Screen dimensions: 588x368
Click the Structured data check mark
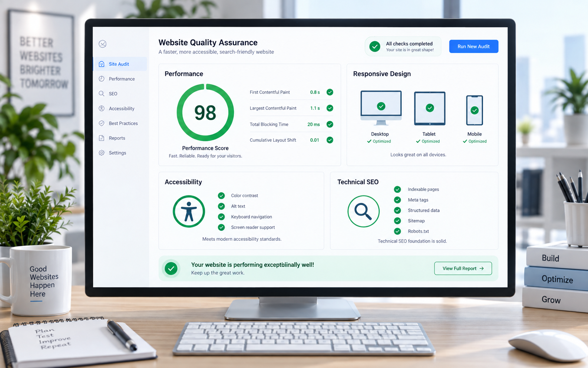397,210
